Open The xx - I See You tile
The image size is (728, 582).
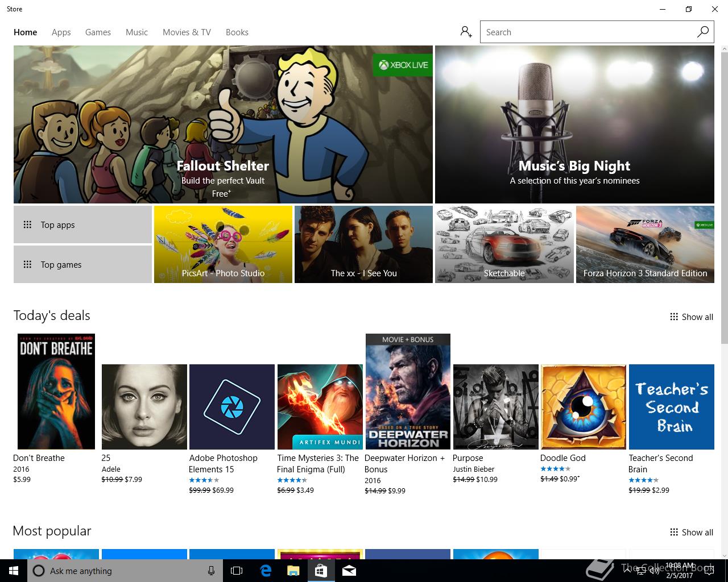(x=363, y=244)
